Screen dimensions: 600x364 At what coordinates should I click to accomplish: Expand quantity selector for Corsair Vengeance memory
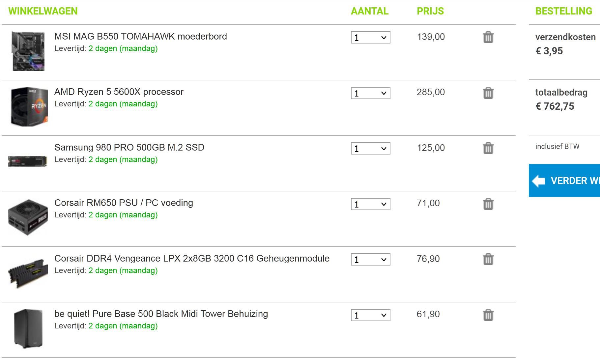(x=370, y=260)
